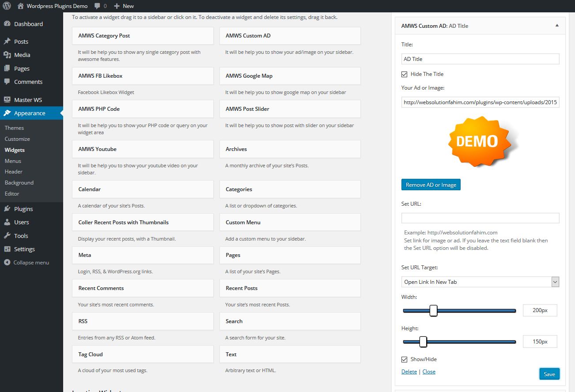Select the Recent Comments widget
The image size is (575, 392).
tap(143, 288)
